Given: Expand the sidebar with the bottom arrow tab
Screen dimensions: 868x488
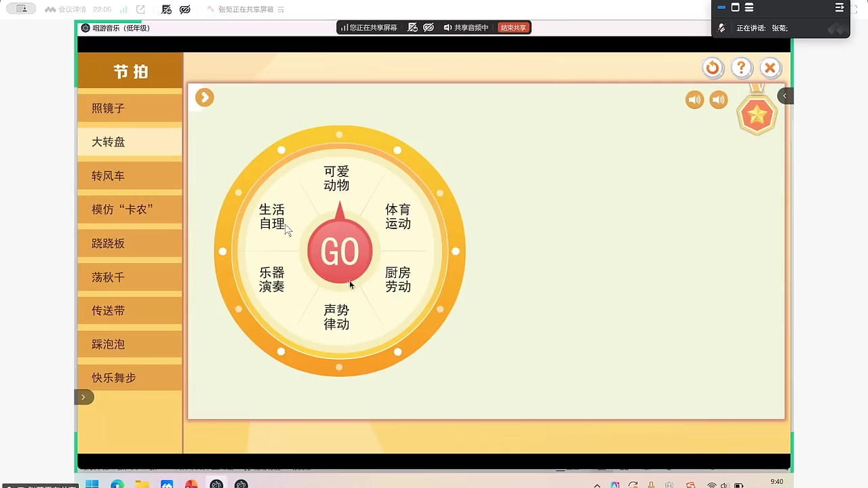Looking at the screenshot, I should pos(83,397).
